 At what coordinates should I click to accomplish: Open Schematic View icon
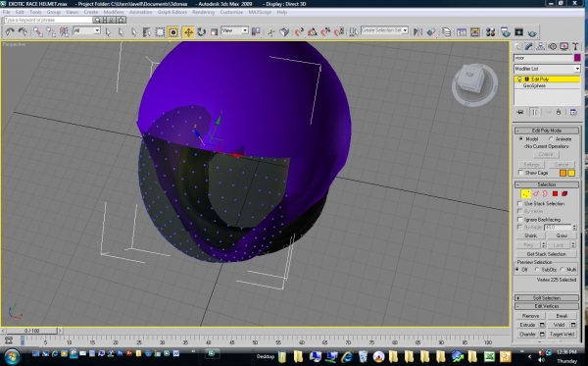pos(474,32)
